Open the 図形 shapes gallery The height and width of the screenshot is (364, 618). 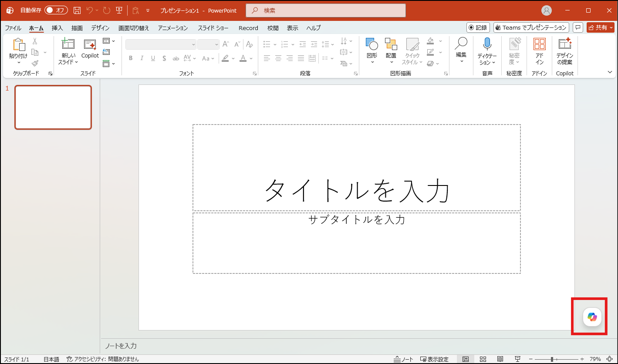[x=372, y=51]
